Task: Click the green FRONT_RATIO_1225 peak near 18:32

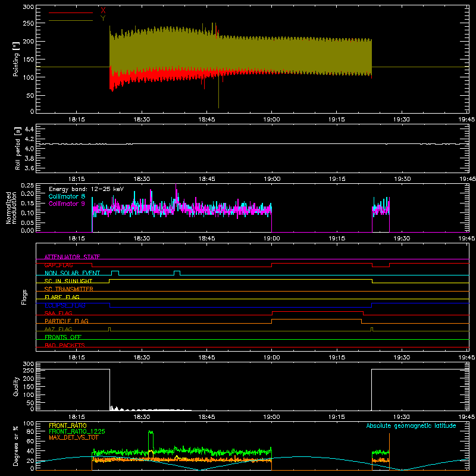Action: pos(151,432)
